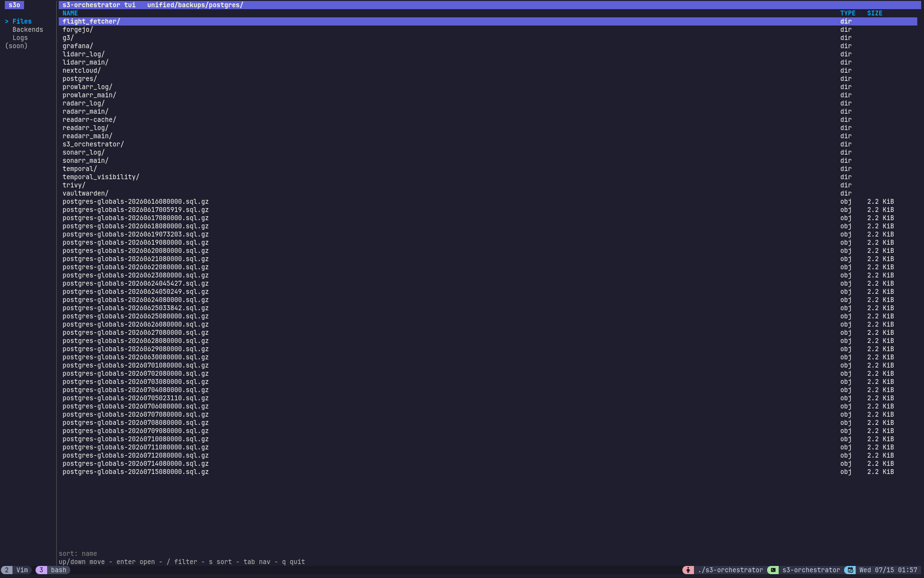Open the sonarr_log/ directory
Screen dimensions: 924x578
[x=488, y=152]
